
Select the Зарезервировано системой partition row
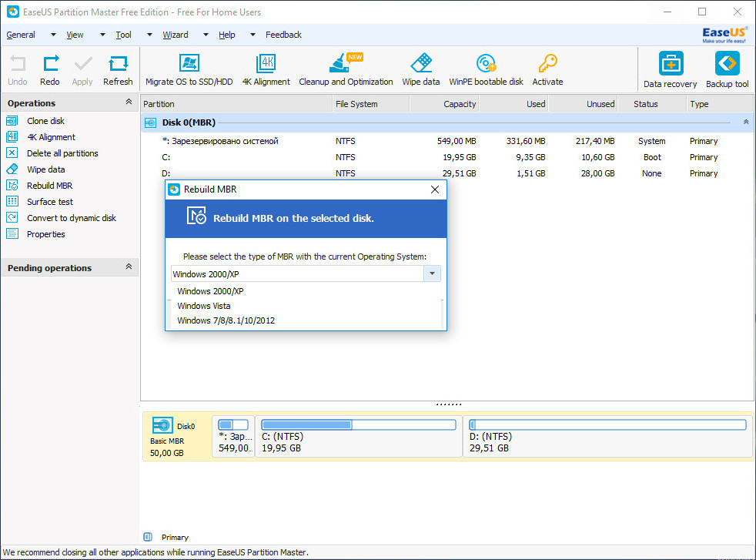[447, 141]
